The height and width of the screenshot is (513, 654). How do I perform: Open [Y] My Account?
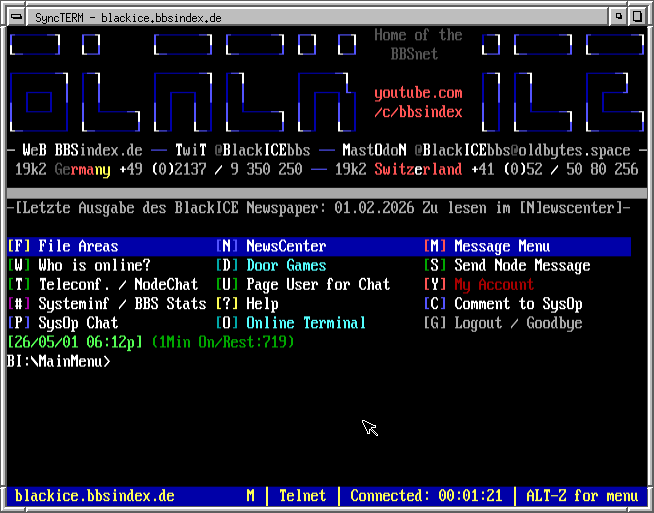click(479, 284)
